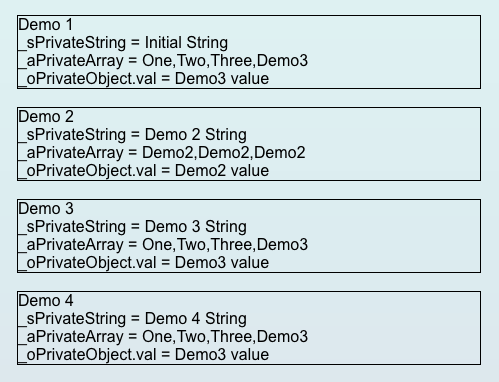This screenshot has width=499, height=382.
Task: Click the 'Initial String' line in Demo 1
Action: 123,43
